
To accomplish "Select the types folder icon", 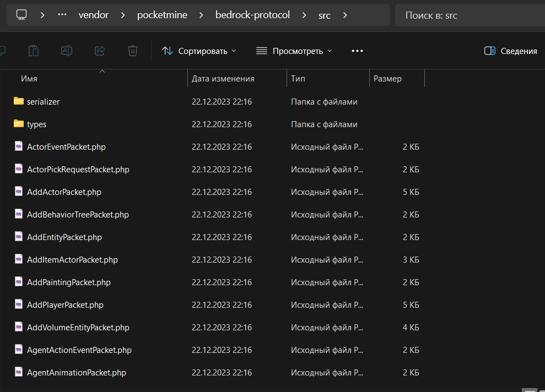I will pyautogui.click(x=19, y=124).
